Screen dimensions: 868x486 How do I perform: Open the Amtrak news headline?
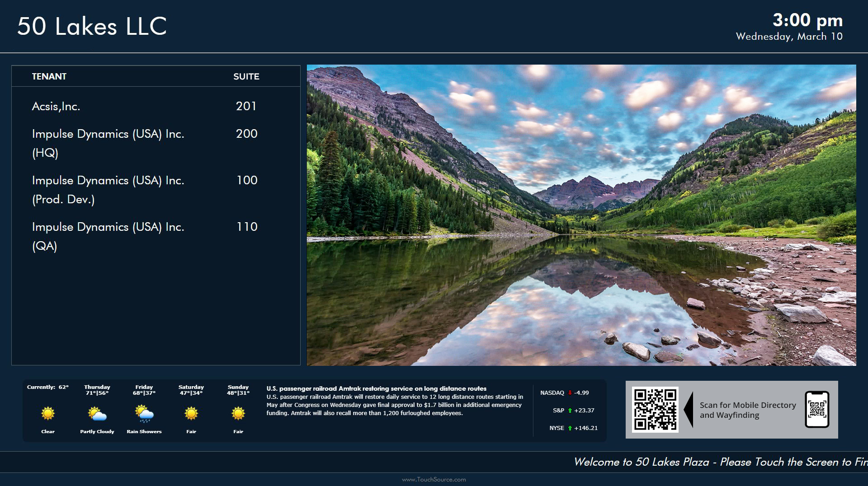[x=377, y=388]
